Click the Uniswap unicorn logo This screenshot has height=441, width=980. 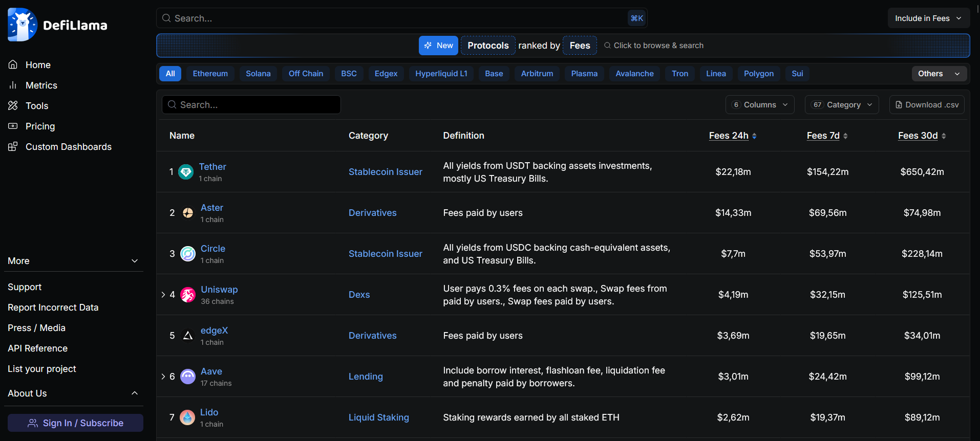(188, 295)
